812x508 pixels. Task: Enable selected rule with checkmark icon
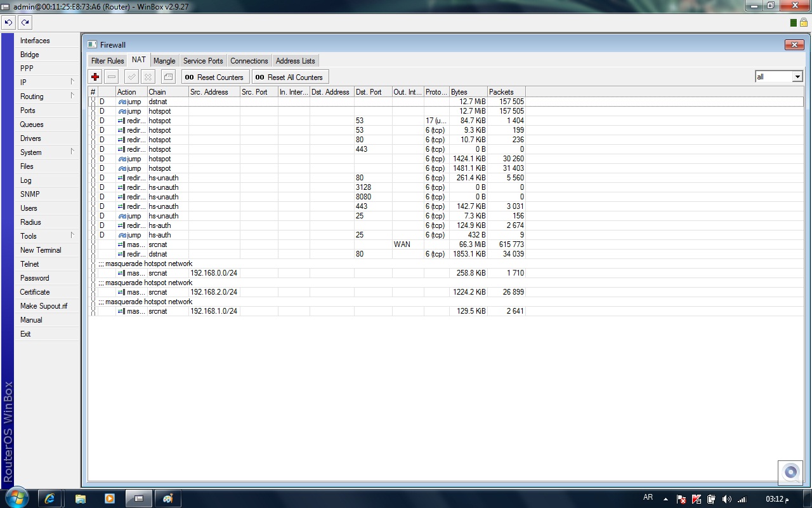[x=131, y=77]
